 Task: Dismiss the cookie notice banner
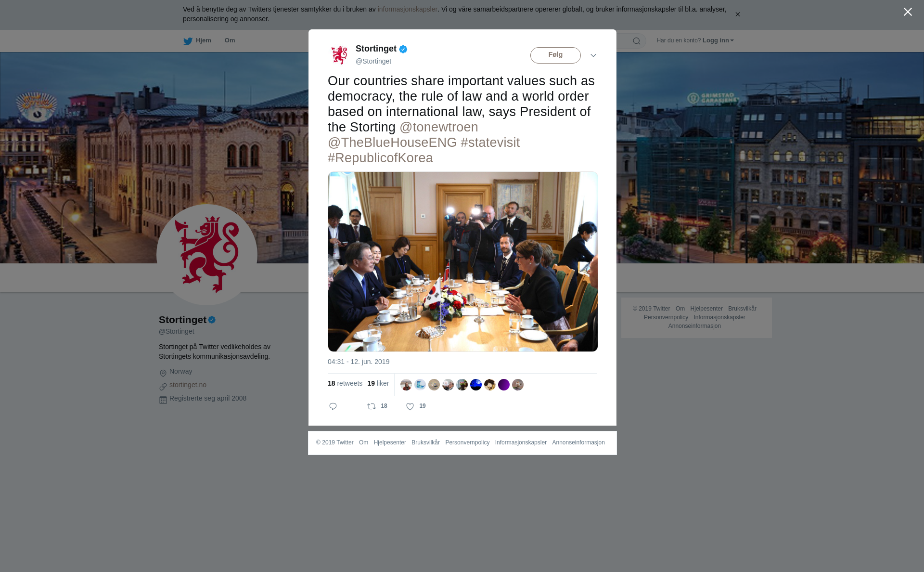click(737, 14)
